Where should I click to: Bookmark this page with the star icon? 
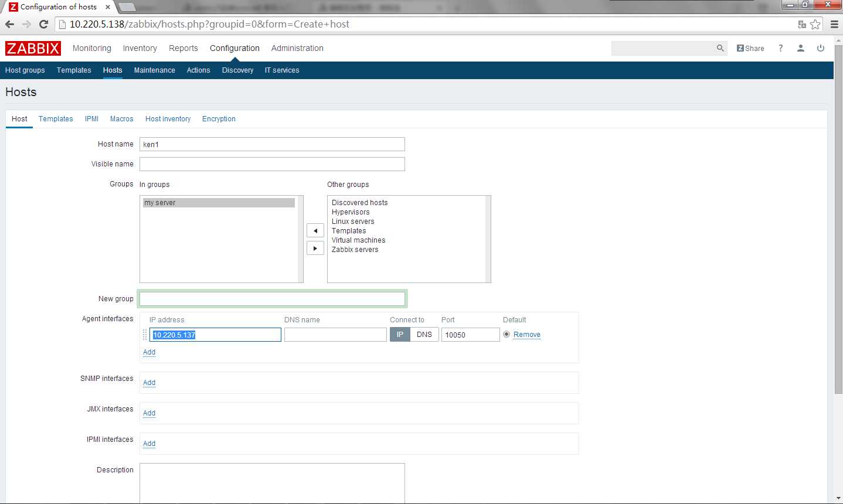[x=815, y=24]
